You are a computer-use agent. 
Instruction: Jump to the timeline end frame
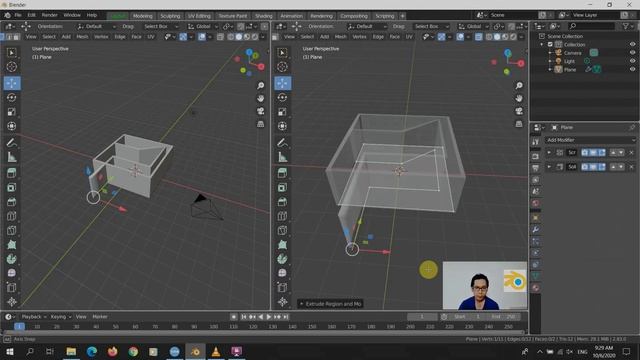click(x=286, y=317)
